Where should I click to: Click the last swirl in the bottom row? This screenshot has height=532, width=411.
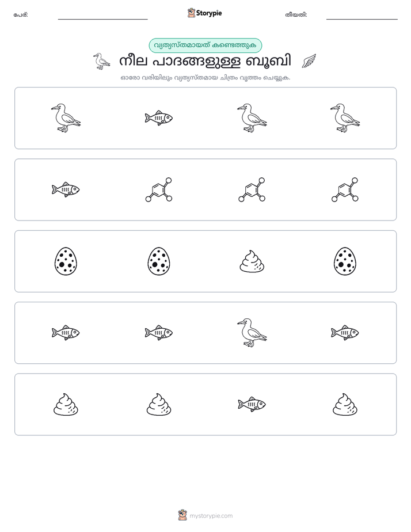(x=345, y=404)
